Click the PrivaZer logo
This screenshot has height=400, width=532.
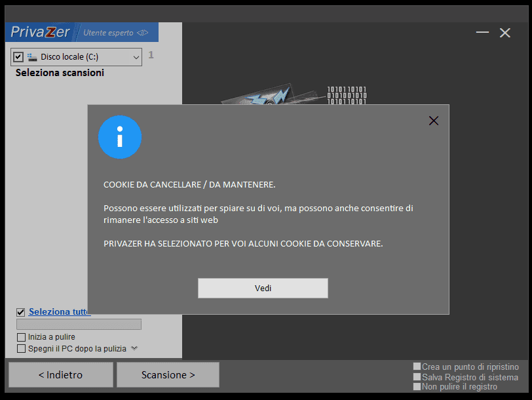coord(40,32)
